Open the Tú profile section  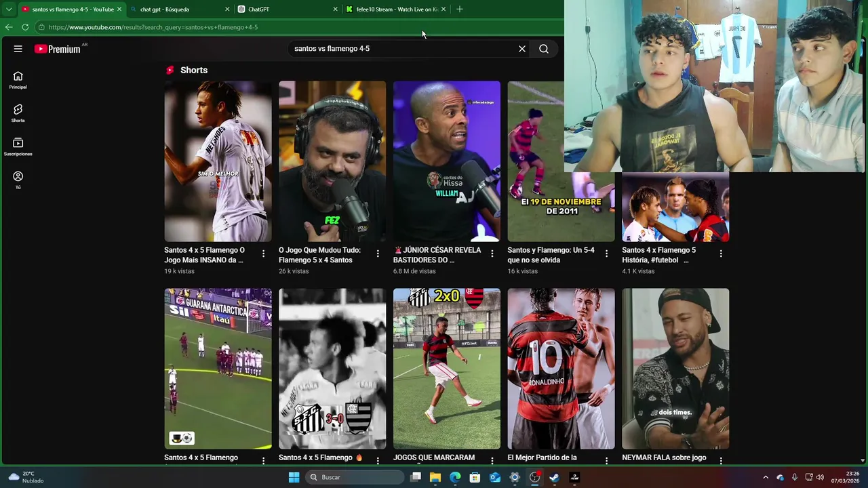coord(18,180)
